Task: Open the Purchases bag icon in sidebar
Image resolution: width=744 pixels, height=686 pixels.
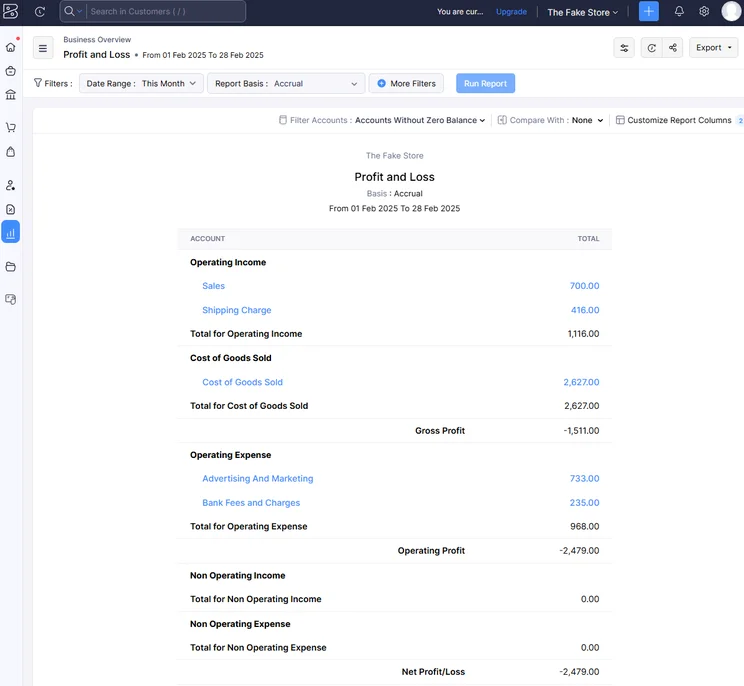Action: click(x=10, y=152)
